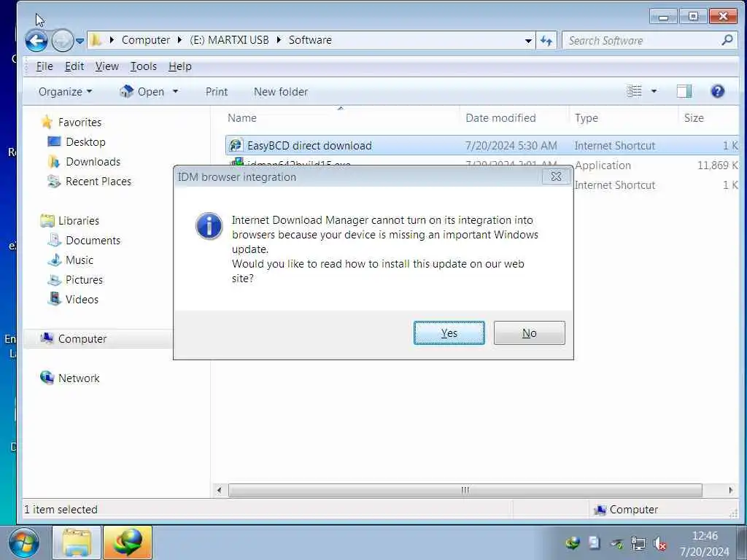The height and width of the screenshot is (560, 747).
Task: Click the scrollbar left arrow
Action: pyautogui.click(x=219, y=490)
